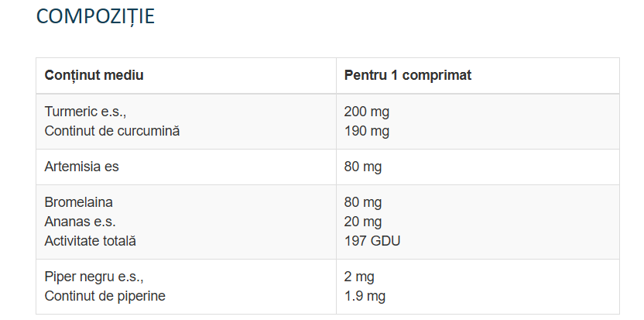Click the 197 GDU value

372,241
